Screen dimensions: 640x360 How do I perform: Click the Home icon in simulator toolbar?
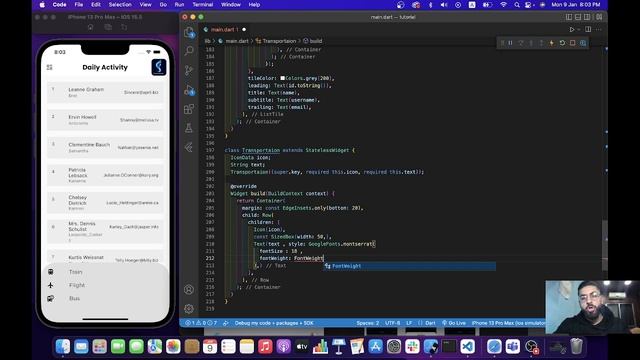(91, 27)
